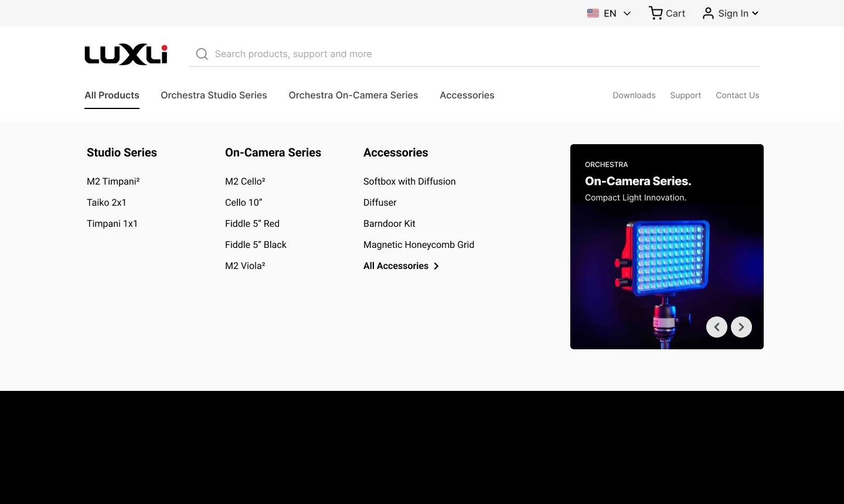
Task: Open M2 Viola² product
Action: 245,265
